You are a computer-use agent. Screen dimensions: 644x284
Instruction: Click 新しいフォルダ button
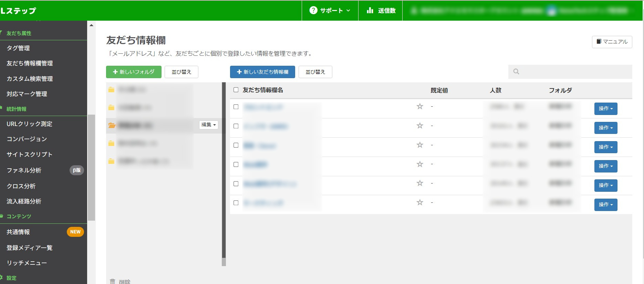pos(134,72)
